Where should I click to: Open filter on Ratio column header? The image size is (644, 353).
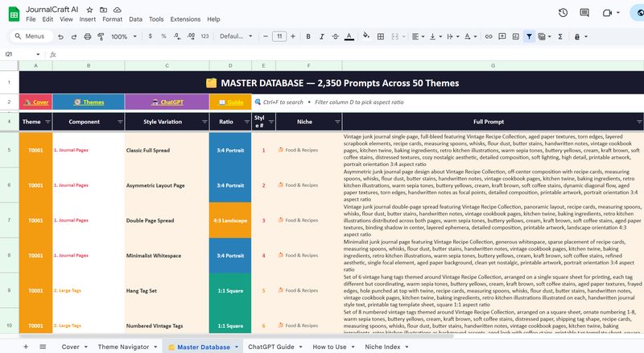click(x=247, y=122)
